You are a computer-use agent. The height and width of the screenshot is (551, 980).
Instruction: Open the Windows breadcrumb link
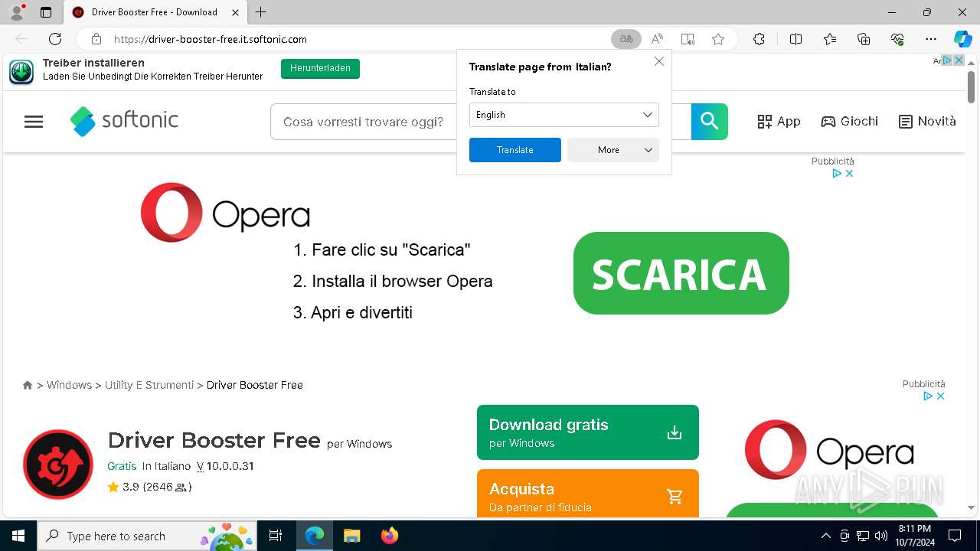coord(69,385)
